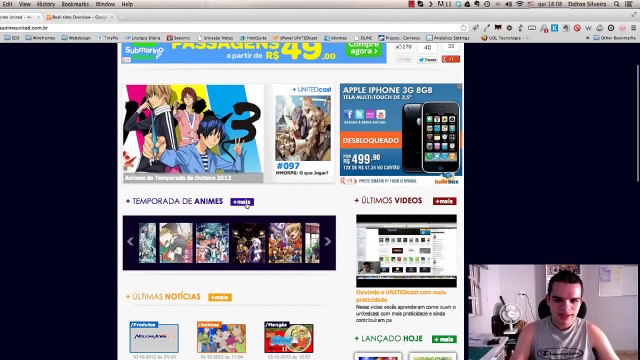
Task: Click +mais next to Últimas Notícias
Action: [x=220, y=297]
